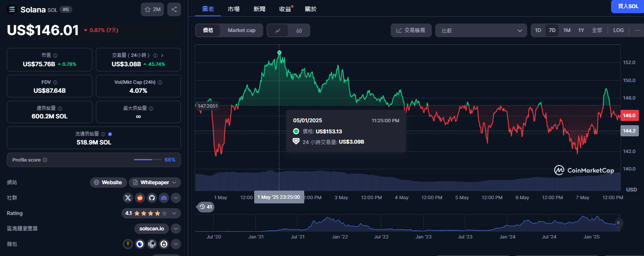Open Solana's GitHub repository icon
Viewport: 644px width, 256px height.
pyautogui.click(x=151, y=198)
